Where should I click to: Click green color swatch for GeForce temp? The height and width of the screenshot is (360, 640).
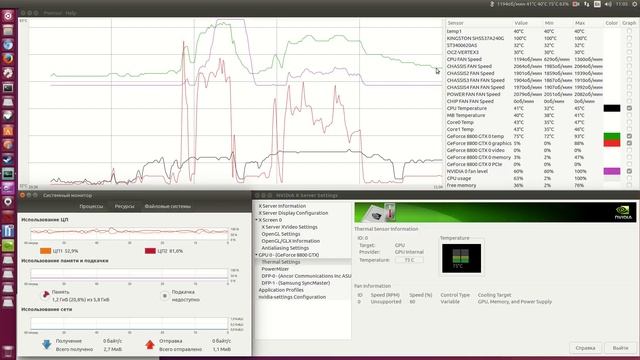tap(612, 136)
